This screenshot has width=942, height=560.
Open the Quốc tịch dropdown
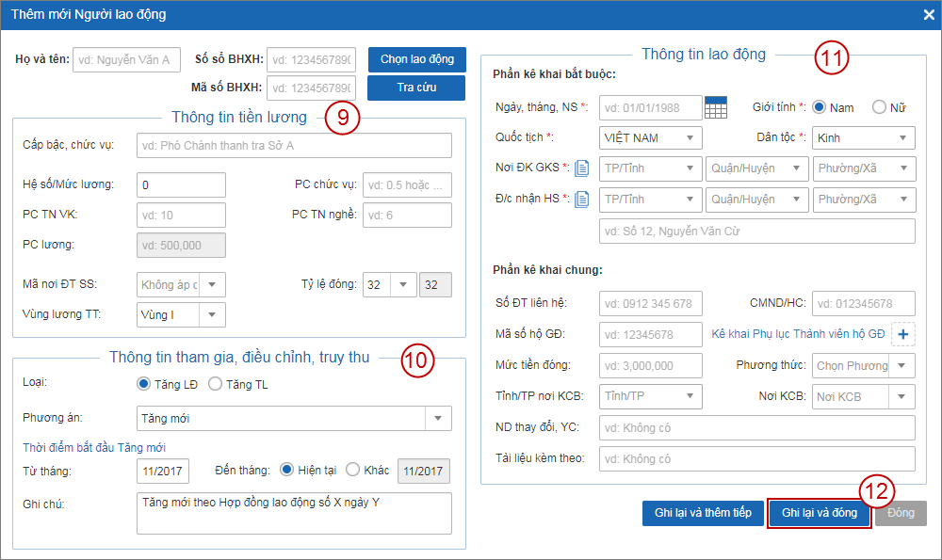(x=651, y=138)
